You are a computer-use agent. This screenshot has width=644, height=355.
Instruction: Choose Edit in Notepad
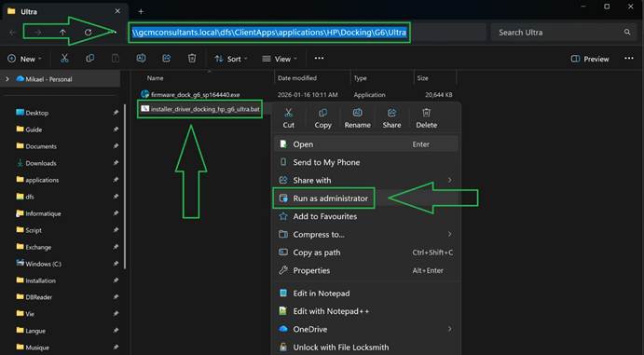pos(365,293)
